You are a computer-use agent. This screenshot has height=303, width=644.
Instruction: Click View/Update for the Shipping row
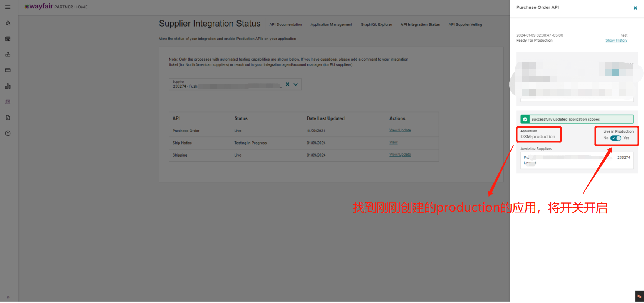(400, 155)
